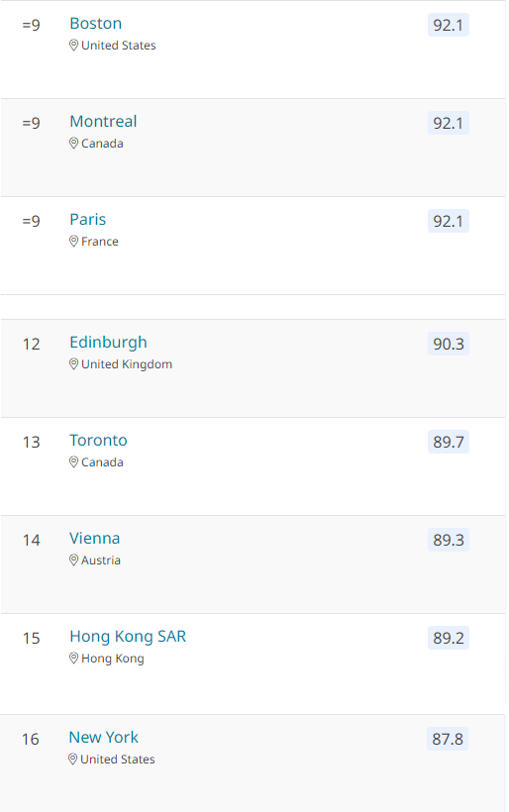Open the Vienna city link
Screen dimensions: 509x812
click(x=95, y=539)
